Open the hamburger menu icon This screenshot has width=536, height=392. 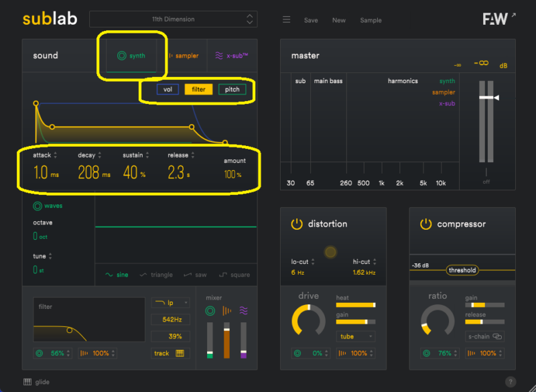point(286,20)
